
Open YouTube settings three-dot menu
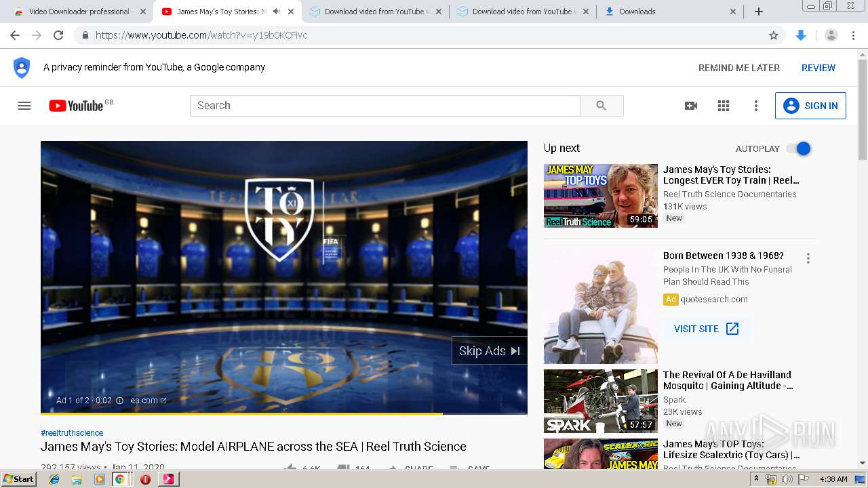click(756, 106)
